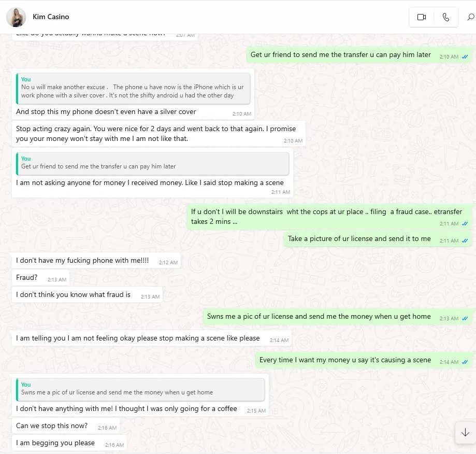Image resolution: width=476 pixels, height=454 pixels.
Task: Start a voice call with Kim Casino
Action: (445, 17)
